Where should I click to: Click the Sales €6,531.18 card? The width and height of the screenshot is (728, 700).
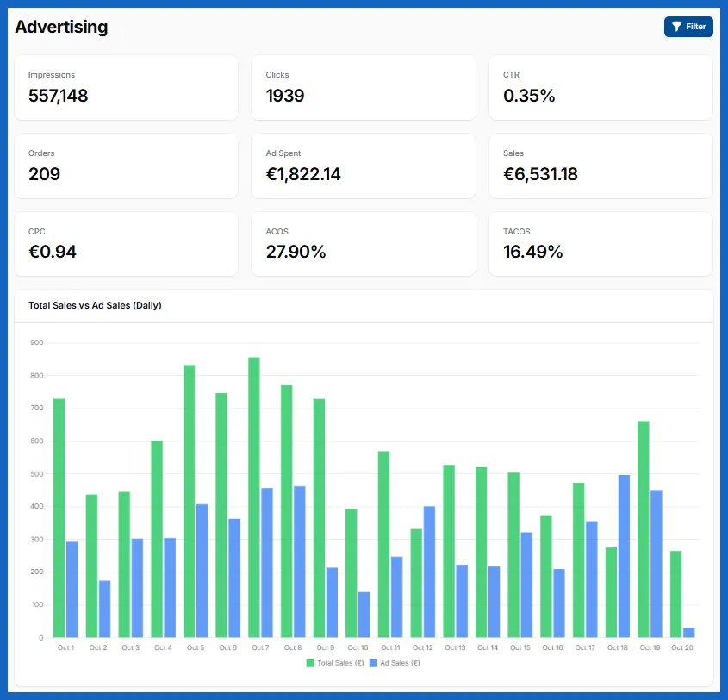pos(600,166)
